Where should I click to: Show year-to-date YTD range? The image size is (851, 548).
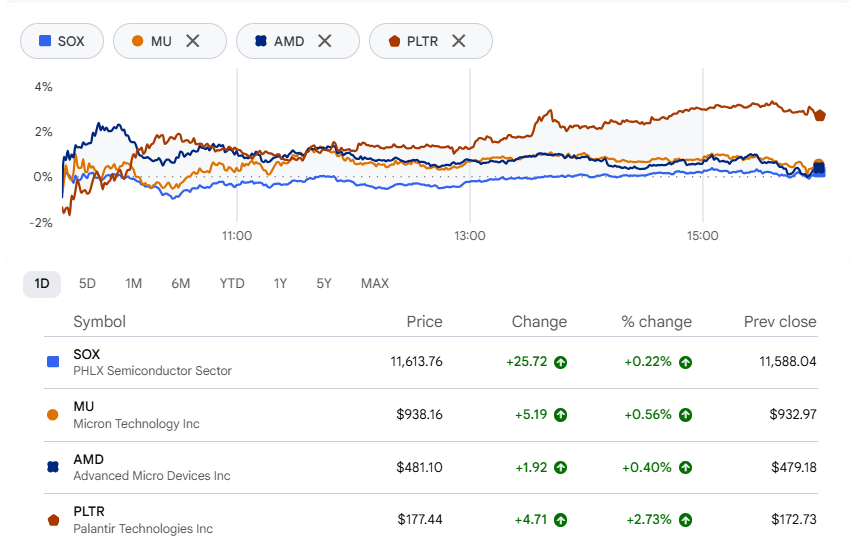232,284
